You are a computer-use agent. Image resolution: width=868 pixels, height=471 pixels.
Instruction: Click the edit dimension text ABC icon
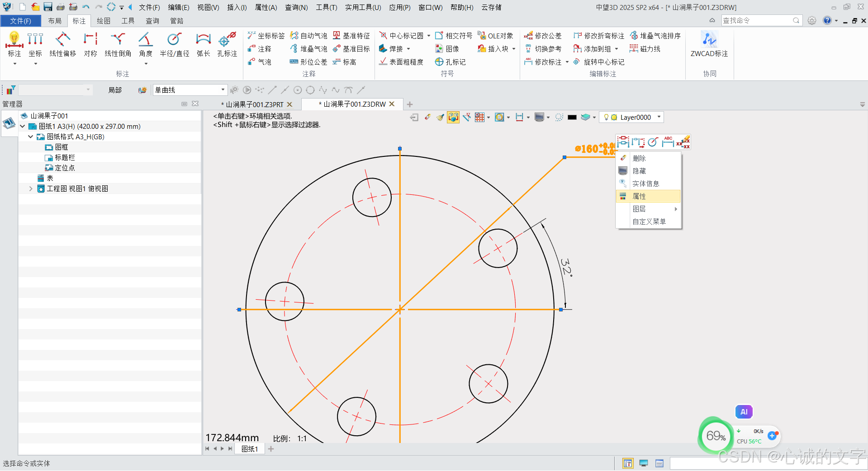(668, 142)
